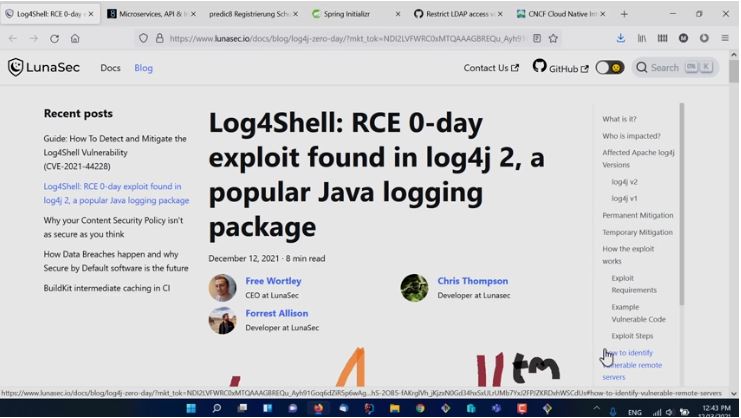Jump to Example Vulnerable Code subsection
The width and height of the screenshot is (741, 418).
(638, 313)
